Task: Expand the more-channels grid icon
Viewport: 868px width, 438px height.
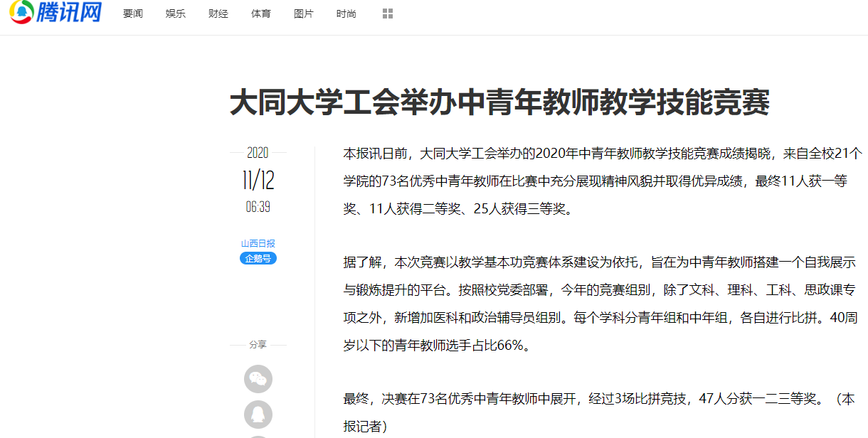Action: pos(388,14)
